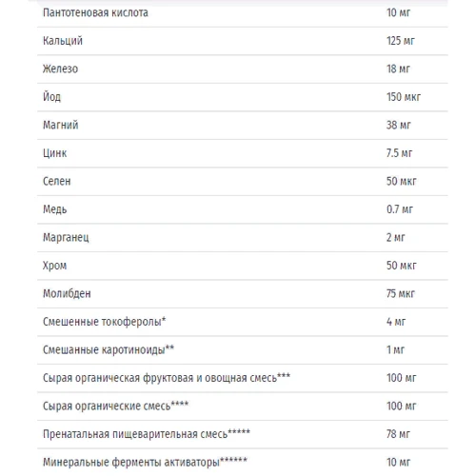Select Сырая органическая фруктовая и овощная смесь
Viewport: 476px width, 476px height.
tap(167, 378)
